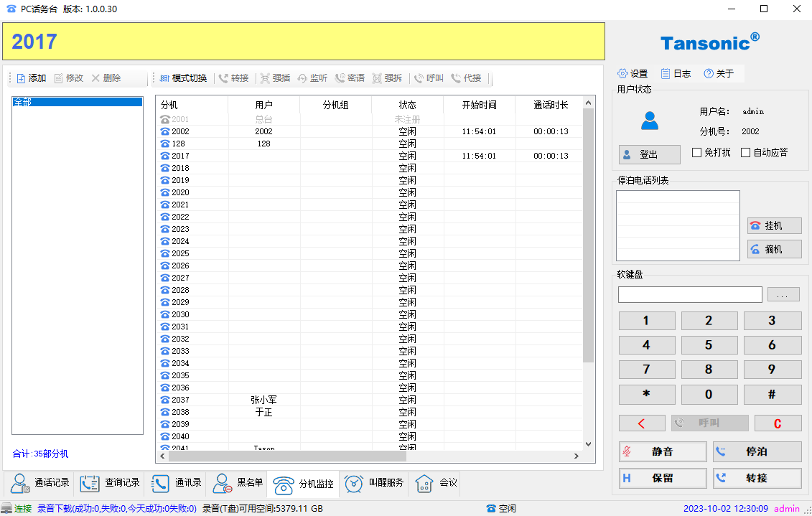Select the 代接 (call pickup) tool
Image resolution: width=812 pixels, height=516 pixels.
(466, 78)
